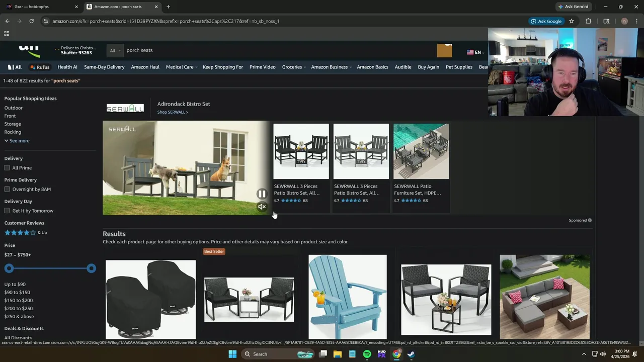Bookmark this page with the star icon
Image resolution: width=644 pixels, height=362 pixels.
(x=572, y=21)
